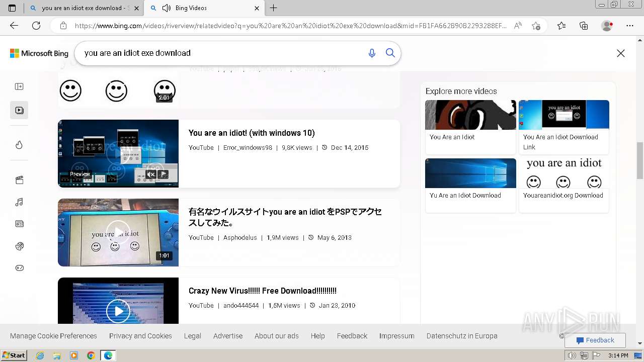Open 'You Are an Idiot' related video

470,127
